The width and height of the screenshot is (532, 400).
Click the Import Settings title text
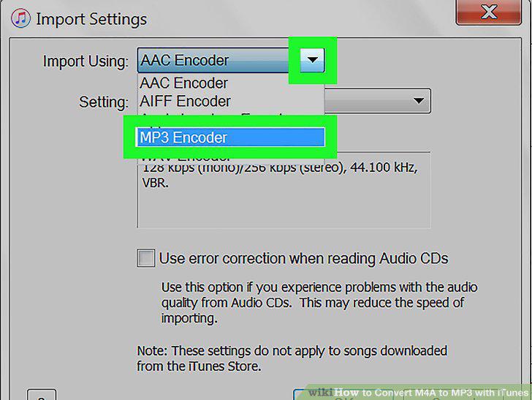tap(91, 19)
